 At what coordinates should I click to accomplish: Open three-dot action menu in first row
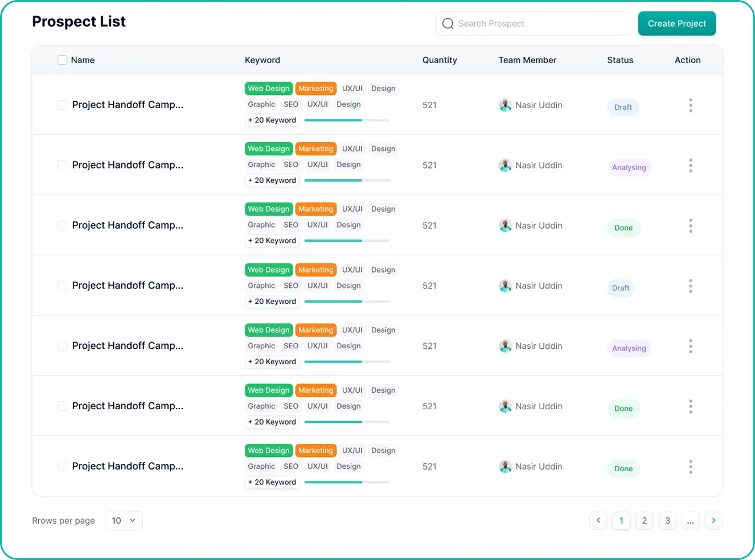click(691, 105)
